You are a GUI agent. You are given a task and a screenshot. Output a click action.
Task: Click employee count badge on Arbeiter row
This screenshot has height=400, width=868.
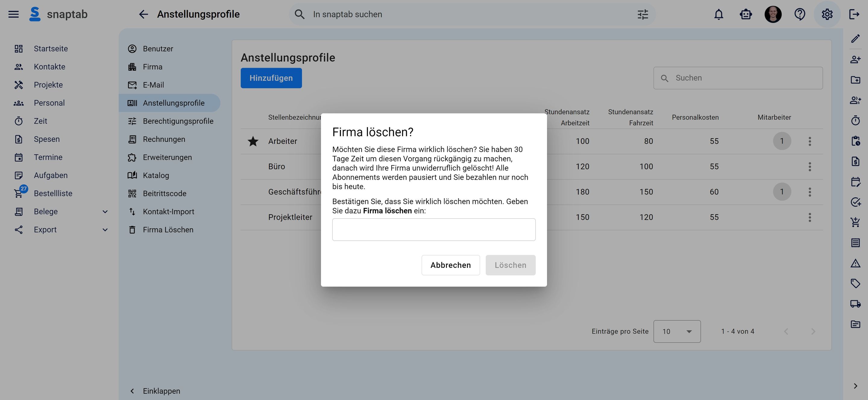(782, 141)
